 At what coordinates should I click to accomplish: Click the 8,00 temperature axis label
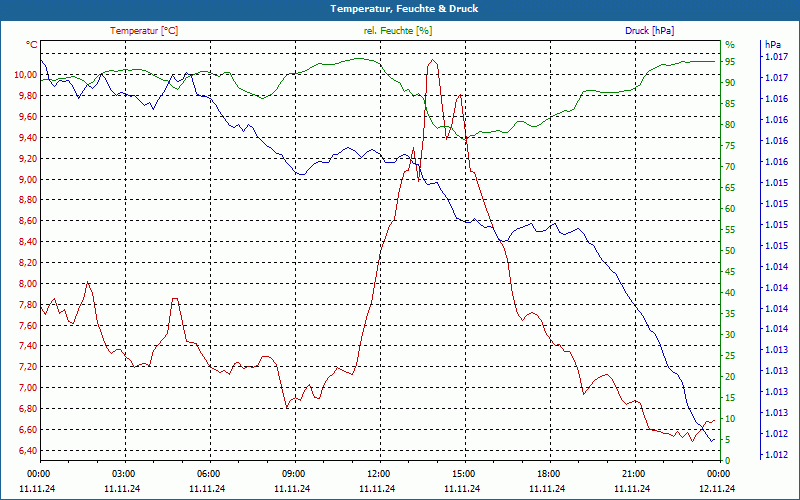(28, 284)
